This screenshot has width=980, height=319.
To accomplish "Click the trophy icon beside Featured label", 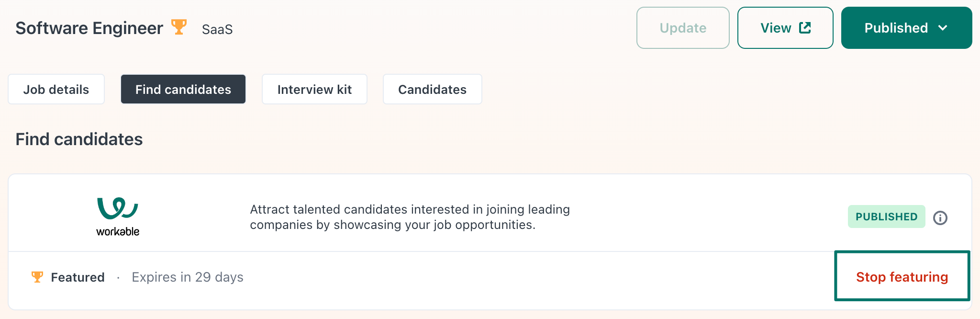I will point(37,277).
